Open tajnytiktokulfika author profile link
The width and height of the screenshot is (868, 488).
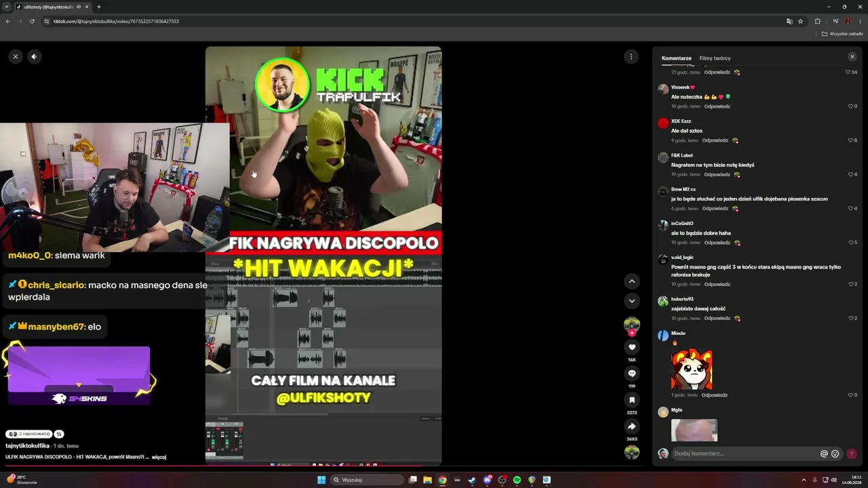click(28, 446)
